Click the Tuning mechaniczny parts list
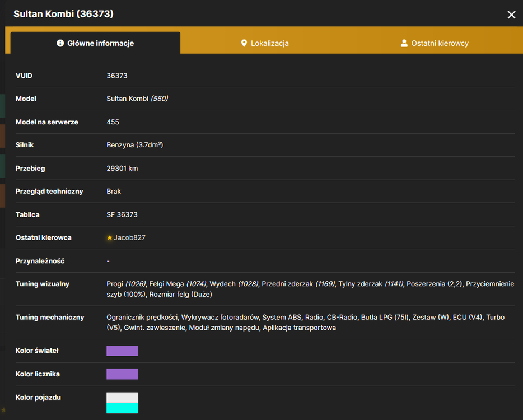Screen dimensions: 523x420 (x=306, y=322)
